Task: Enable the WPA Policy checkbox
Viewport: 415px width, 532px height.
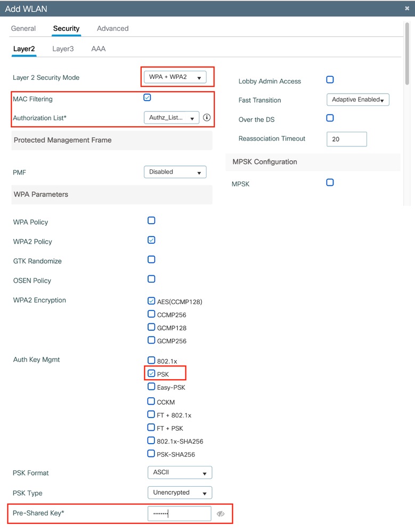Action: tap(151, 220)
